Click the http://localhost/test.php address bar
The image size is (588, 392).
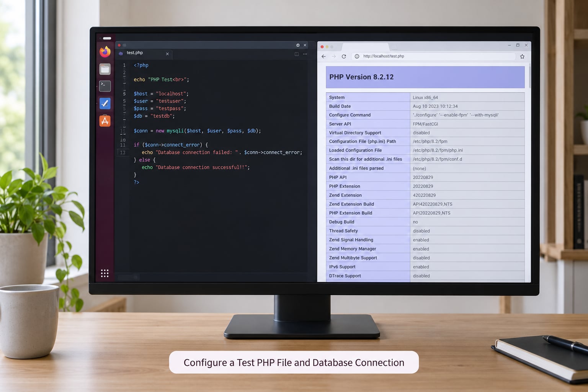coord(433,56)
